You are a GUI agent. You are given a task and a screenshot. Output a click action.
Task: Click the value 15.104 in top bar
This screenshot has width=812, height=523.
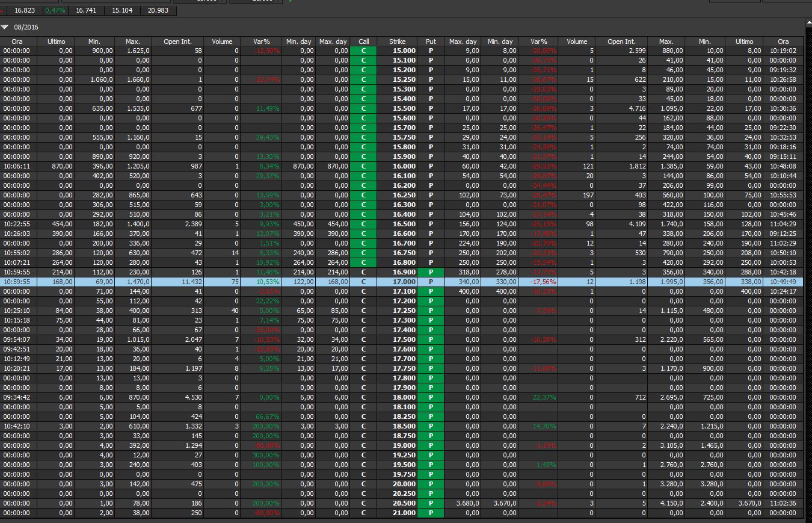[122, 10]
